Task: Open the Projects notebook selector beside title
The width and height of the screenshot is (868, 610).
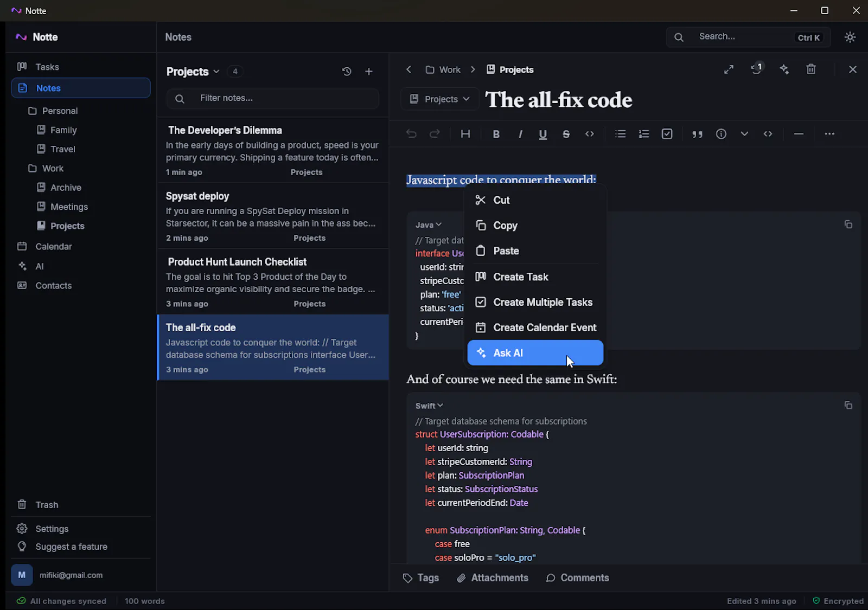Action: 440,99
